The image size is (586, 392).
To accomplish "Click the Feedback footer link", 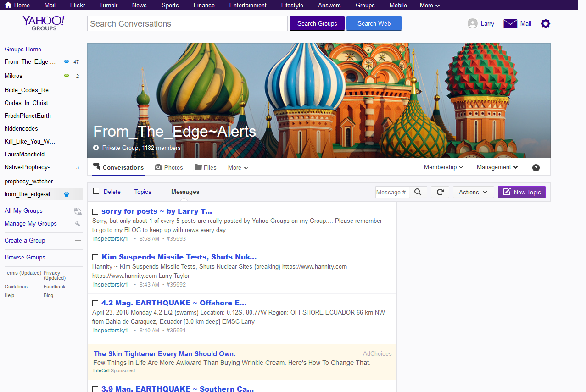I will tap(54, 287).
